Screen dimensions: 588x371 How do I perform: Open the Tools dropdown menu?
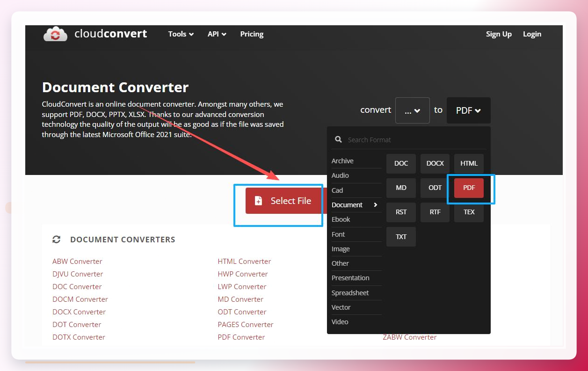point(181,34)
